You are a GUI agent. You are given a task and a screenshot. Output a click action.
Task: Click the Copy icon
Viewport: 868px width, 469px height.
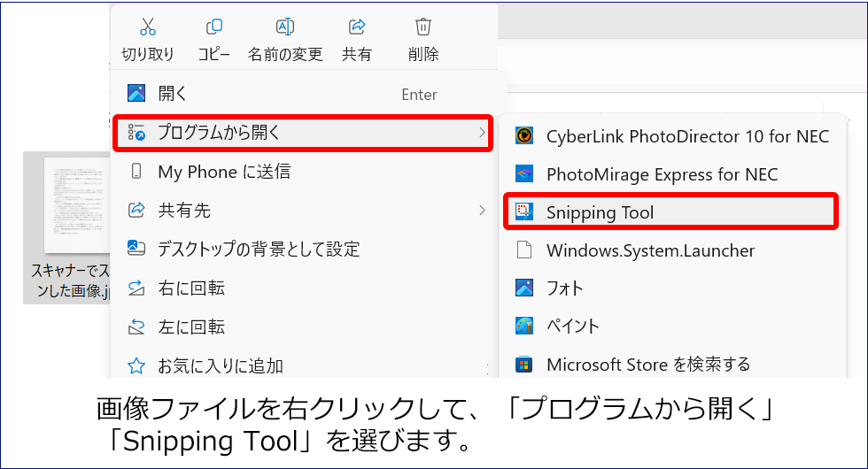214,26
